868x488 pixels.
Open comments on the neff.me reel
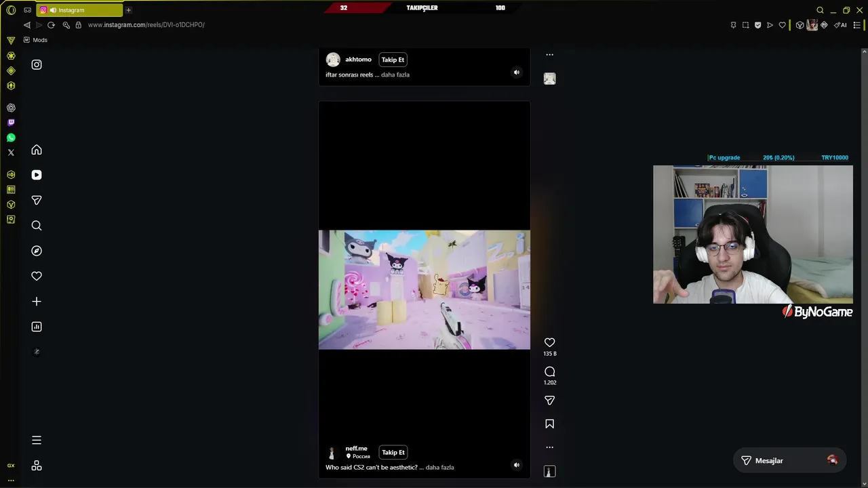[x=550, y=372]
